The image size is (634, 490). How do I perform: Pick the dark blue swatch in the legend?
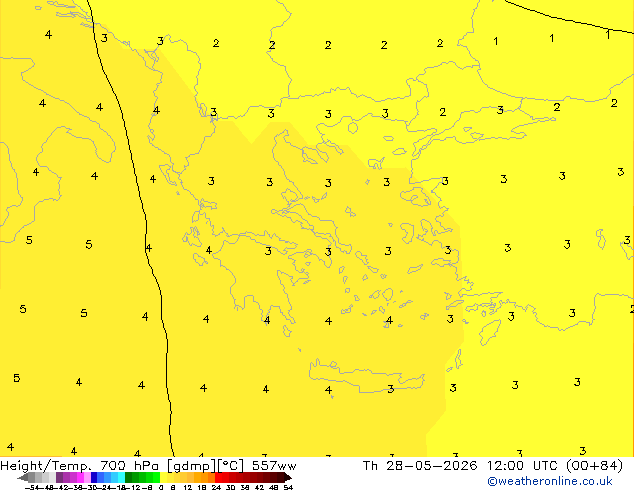click(x=94, y=477)
